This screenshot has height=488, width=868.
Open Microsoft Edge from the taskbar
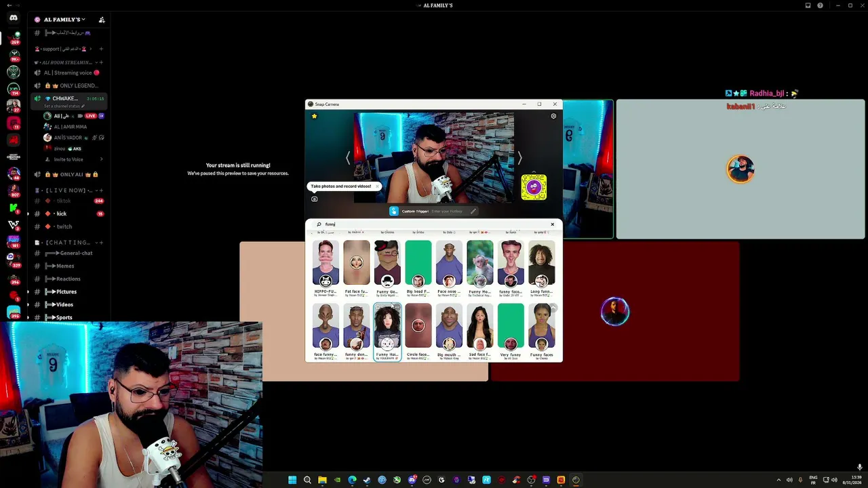[x=352, y=480]
